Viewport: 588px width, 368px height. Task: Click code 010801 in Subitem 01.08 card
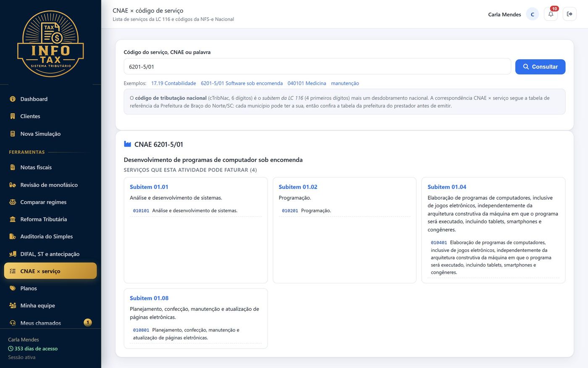click(x=141, y=330)
